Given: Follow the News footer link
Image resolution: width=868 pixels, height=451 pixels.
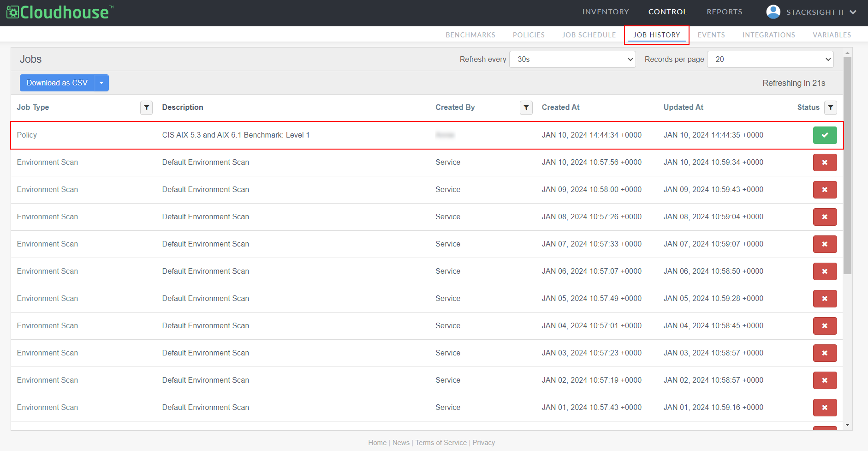Looking at the screenshot, I should click(401, 443).
